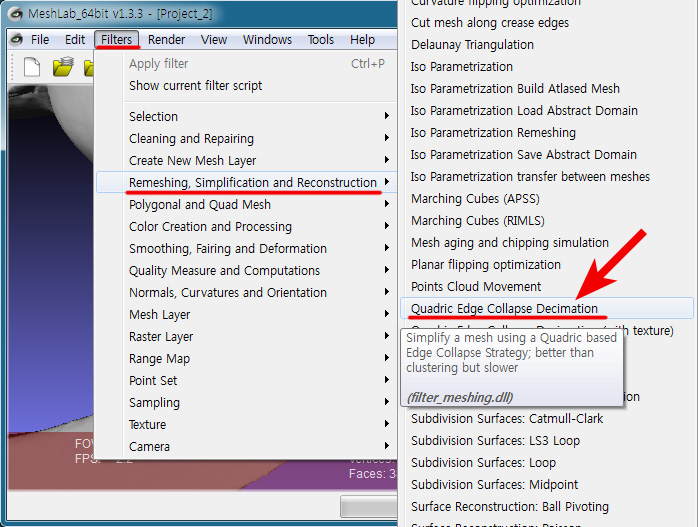
Task: Click the MeshLab eye icon in menu bar
Action: [x=16, y=40]
